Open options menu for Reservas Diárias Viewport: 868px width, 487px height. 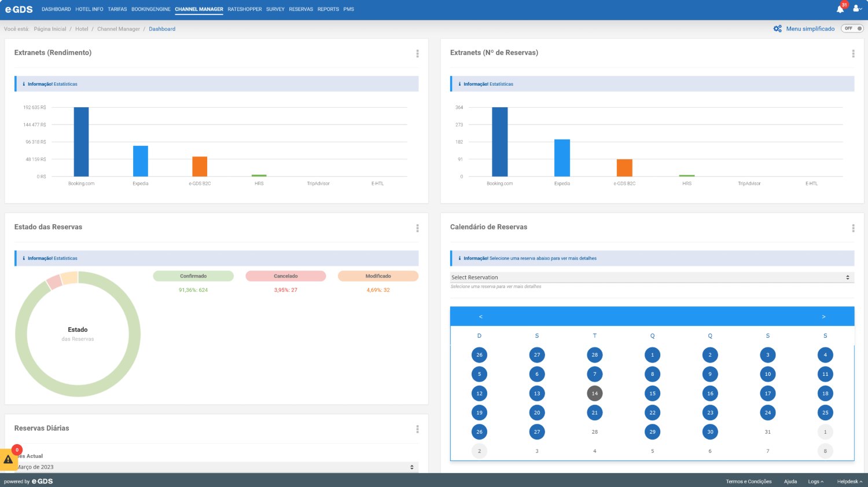[x=417, y=429]
